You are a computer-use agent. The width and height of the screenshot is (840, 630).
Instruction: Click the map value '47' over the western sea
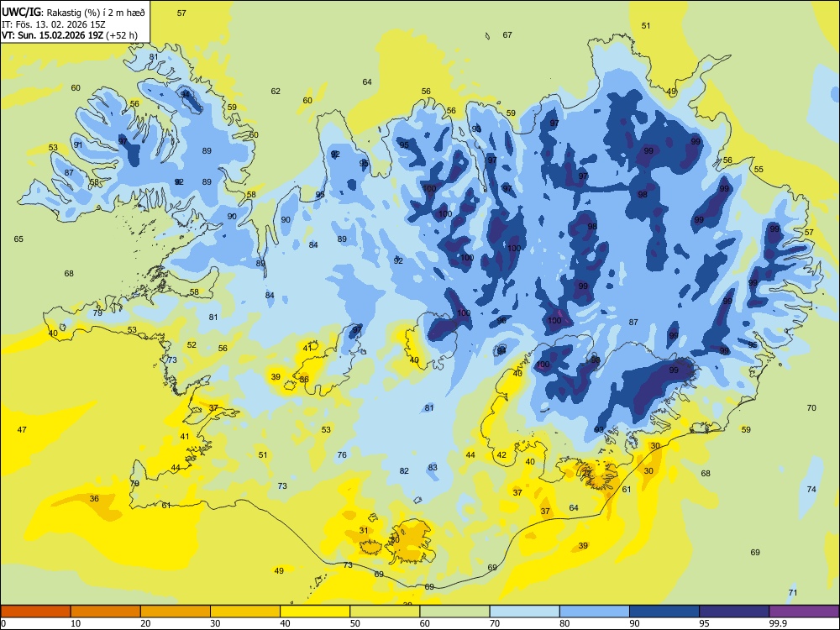coord(22,429)
